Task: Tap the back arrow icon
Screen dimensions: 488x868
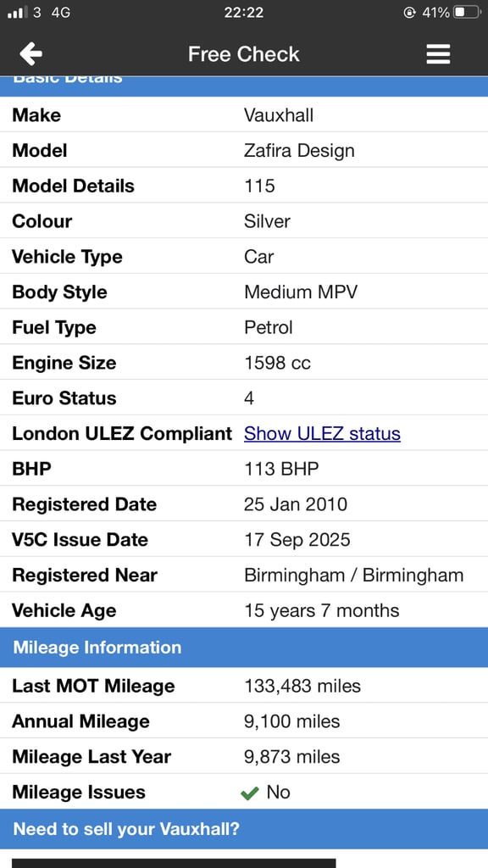Action: pos(30,53)
